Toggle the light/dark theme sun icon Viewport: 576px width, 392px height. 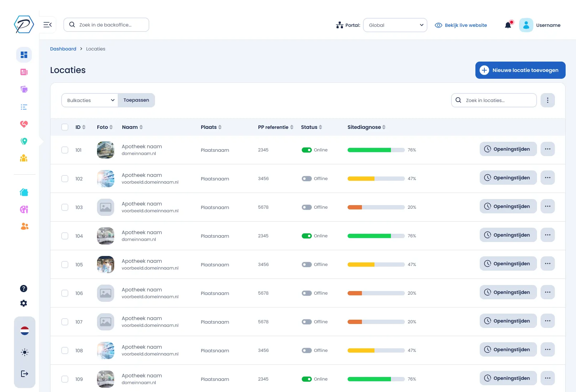coord(24,352)
